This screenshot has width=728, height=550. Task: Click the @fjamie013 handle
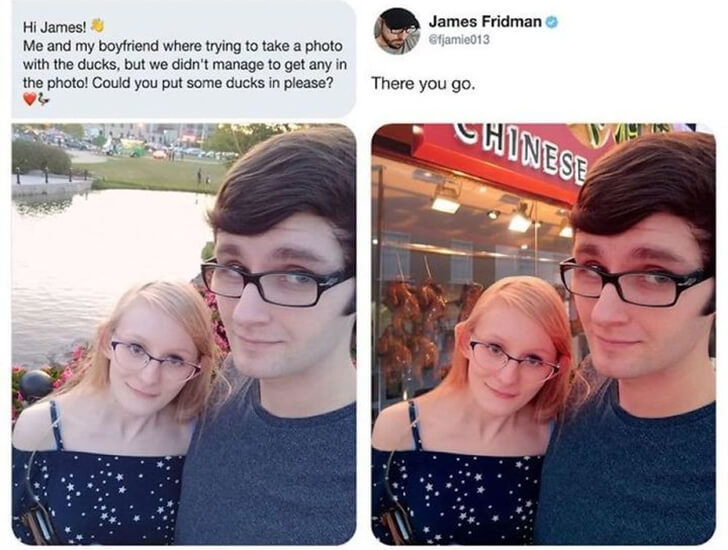pos(459,40)
